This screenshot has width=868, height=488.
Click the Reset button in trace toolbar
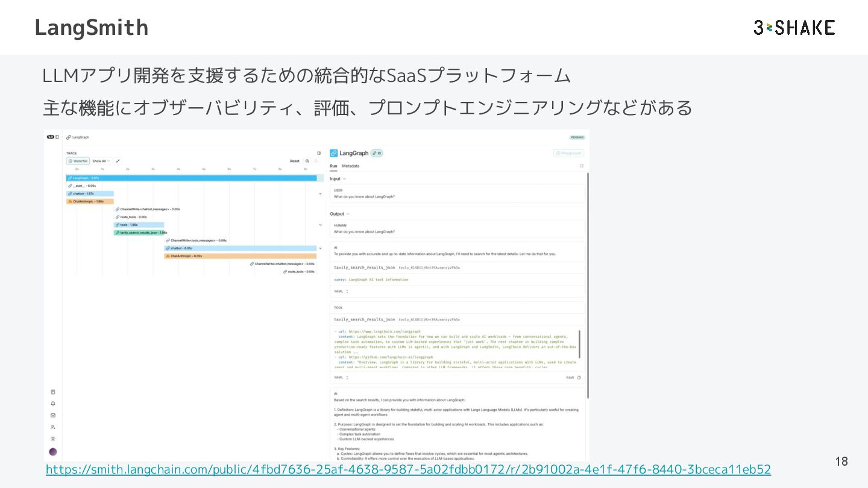(295, 161)
